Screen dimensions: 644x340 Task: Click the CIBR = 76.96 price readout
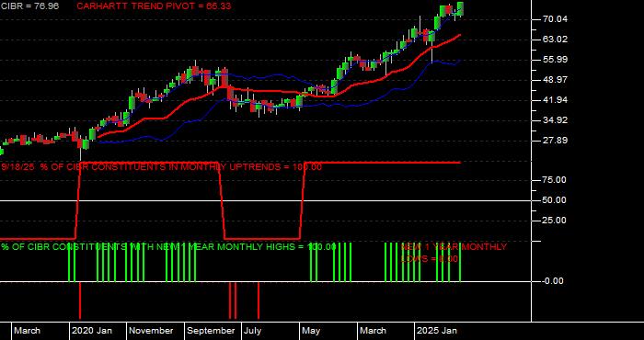(29, 6)
